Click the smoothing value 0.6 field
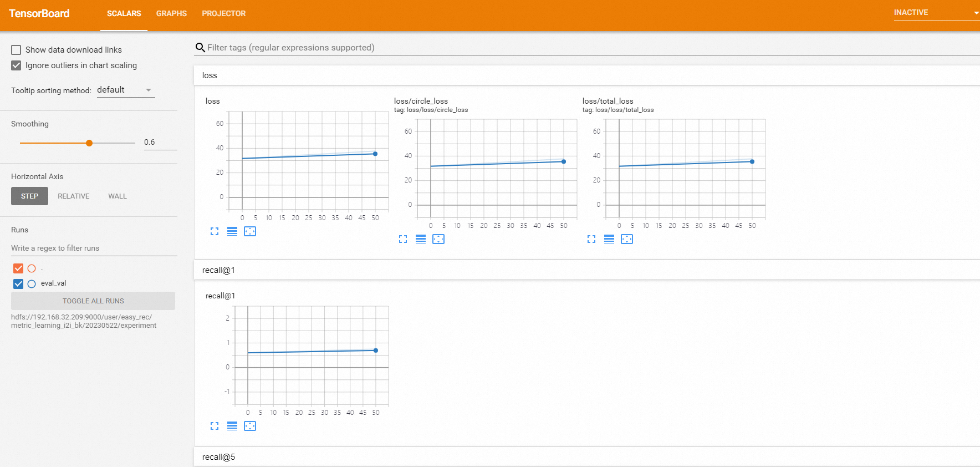Viewport: 980px width, 467px height. pos(160,142)
